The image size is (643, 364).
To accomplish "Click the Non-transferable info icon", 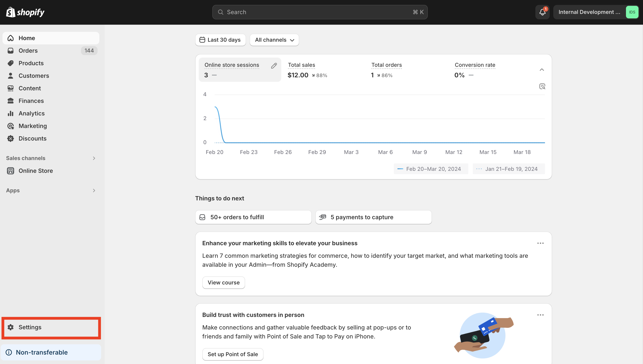I will coord(9,352).
